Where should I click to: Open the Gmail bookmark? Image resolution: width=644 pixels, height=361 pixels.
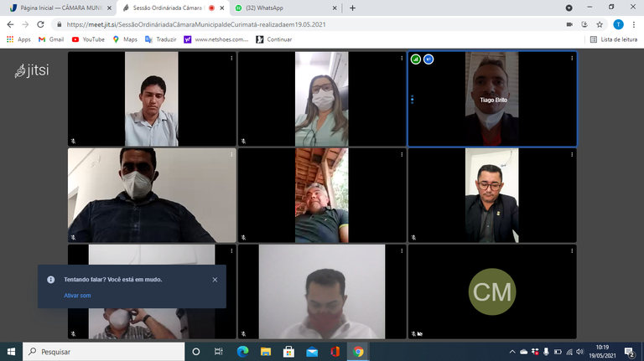click(x=50, y=39)
